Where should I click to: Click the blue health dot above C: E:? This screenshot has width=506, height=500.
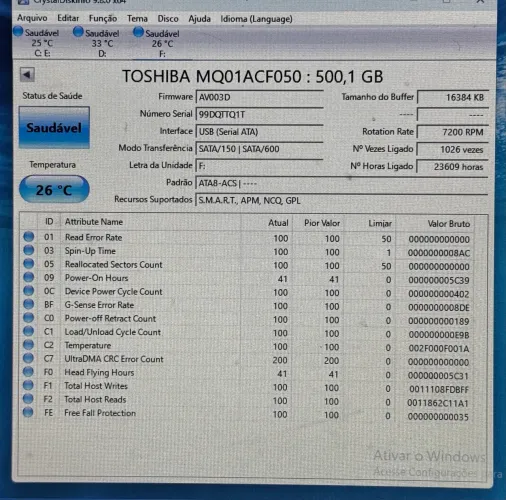pyautogui.click(x=18, y=32)
